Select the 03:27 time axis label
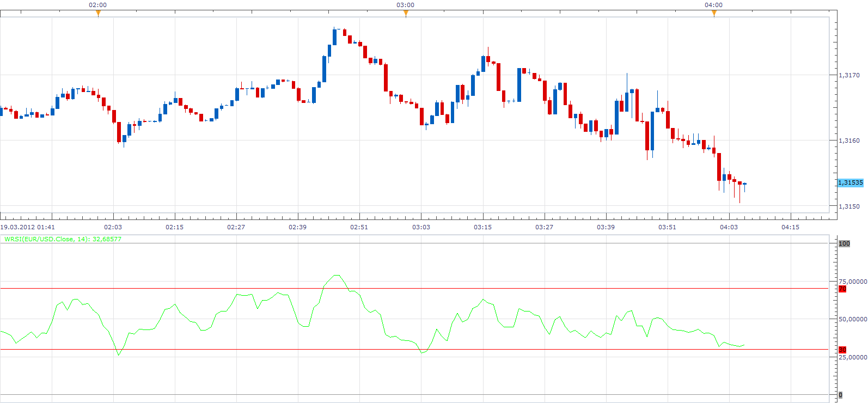This screenshot has height=403, width=868. click(544, 227)
